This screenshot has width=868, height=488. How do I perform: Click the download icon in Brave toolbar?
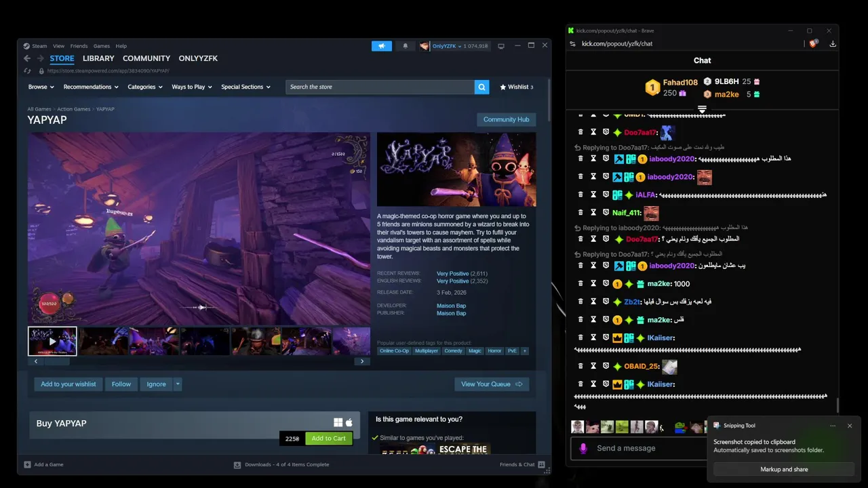click(833, 43)
